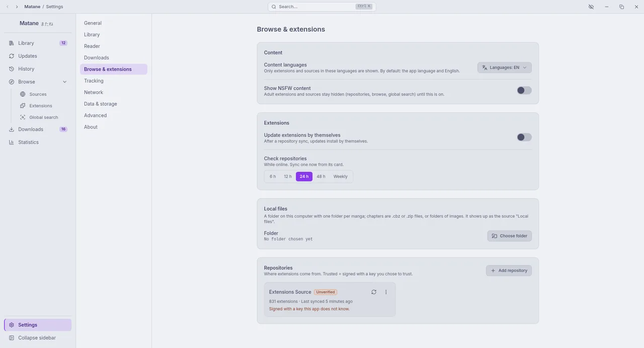
Task: Click "No folder chosen yet" text
Action: (x=288, y=239)
